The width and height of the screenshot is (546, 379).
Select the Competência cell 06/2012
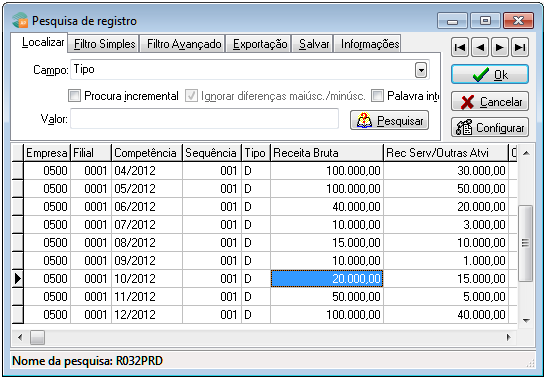pos(147,207)
